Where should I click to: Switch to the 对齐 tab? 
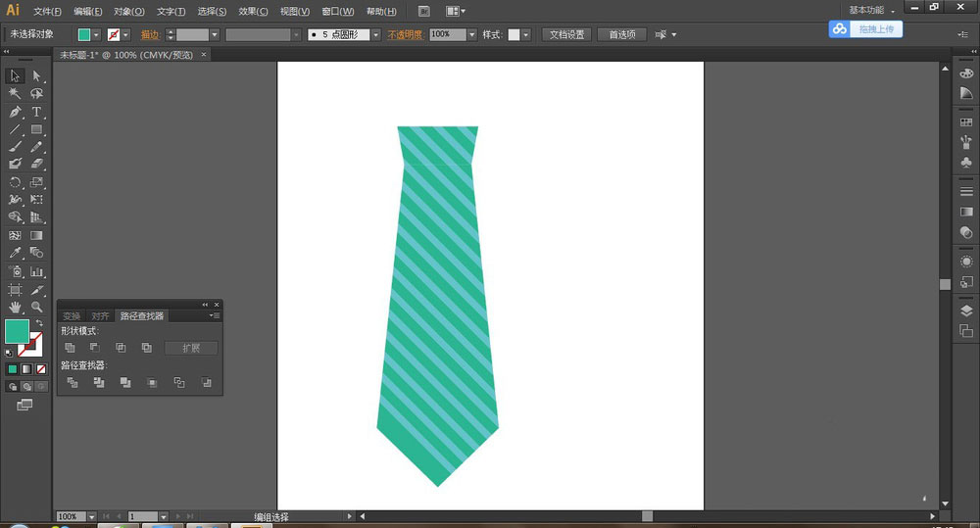(100, 316)
